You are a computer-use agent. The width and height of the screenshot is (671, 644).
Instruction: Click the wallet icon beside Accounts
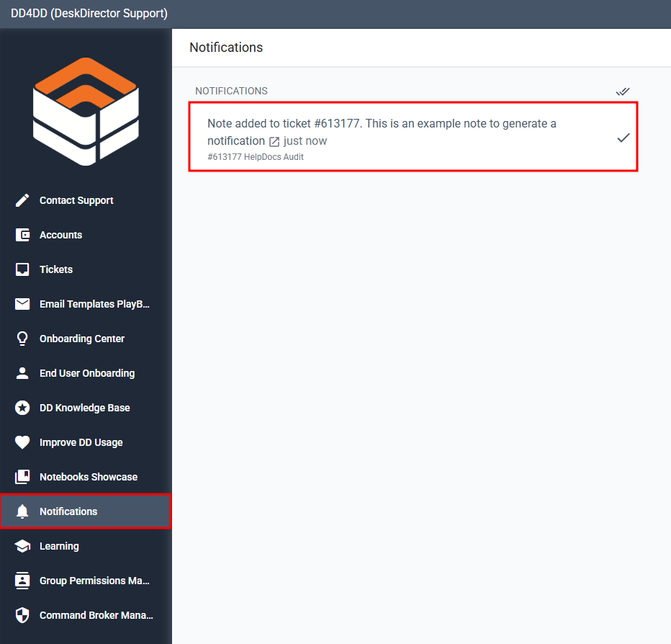point(22,235)
